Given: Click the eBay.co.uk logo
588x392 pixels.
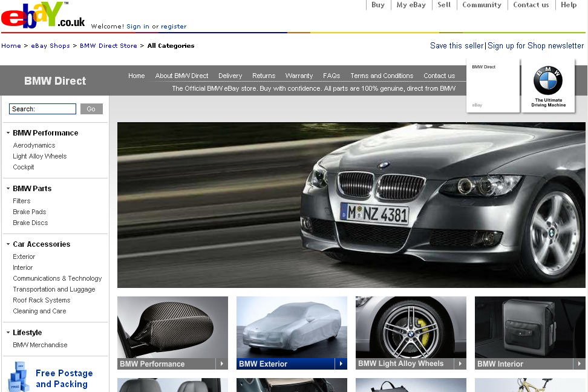Looking at the screenshot, I should tap(42, 16).
